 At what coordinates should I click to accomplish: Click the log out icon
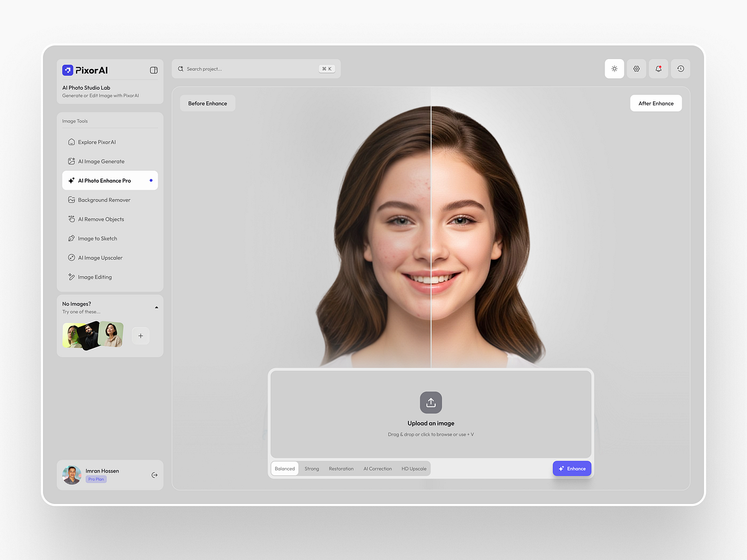[154, 475]
